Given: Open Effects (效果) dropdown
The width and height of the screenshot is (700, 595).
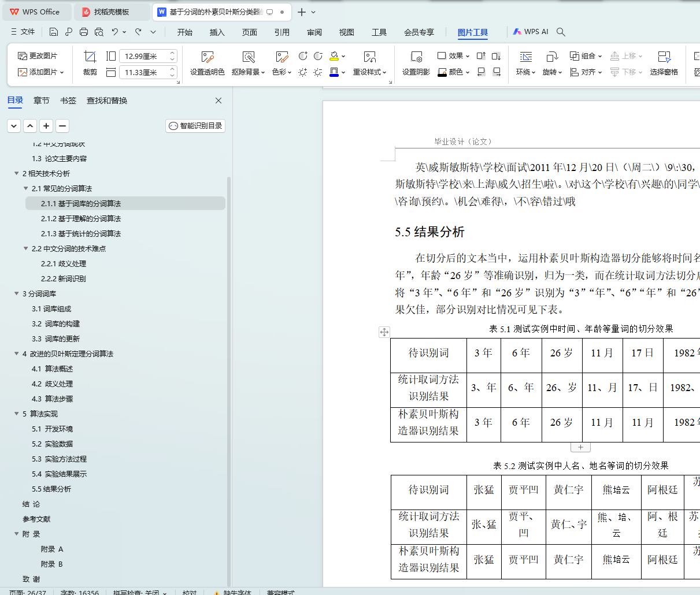Looking at the screenshot, I should tap(454, 56).
